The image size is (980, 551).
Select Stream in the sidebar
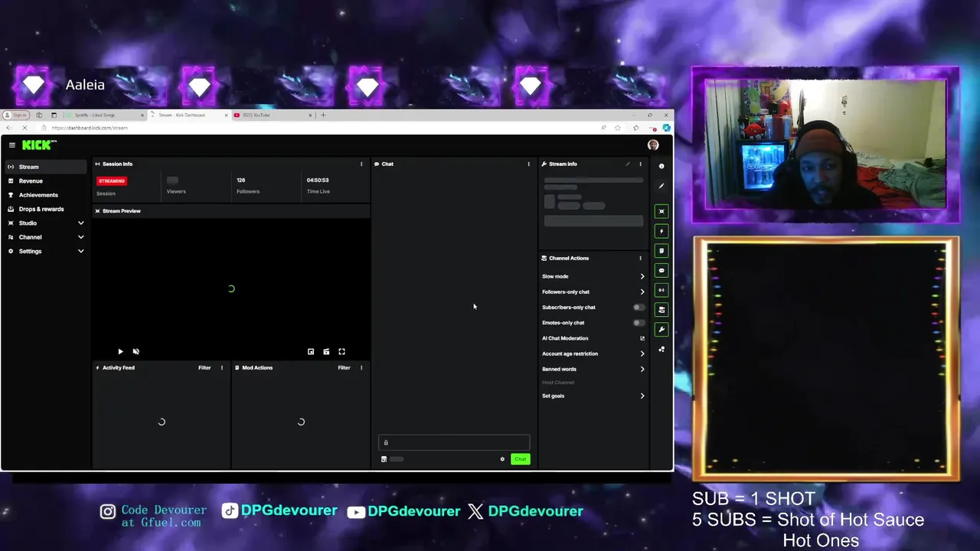click(x=46, y=167)
